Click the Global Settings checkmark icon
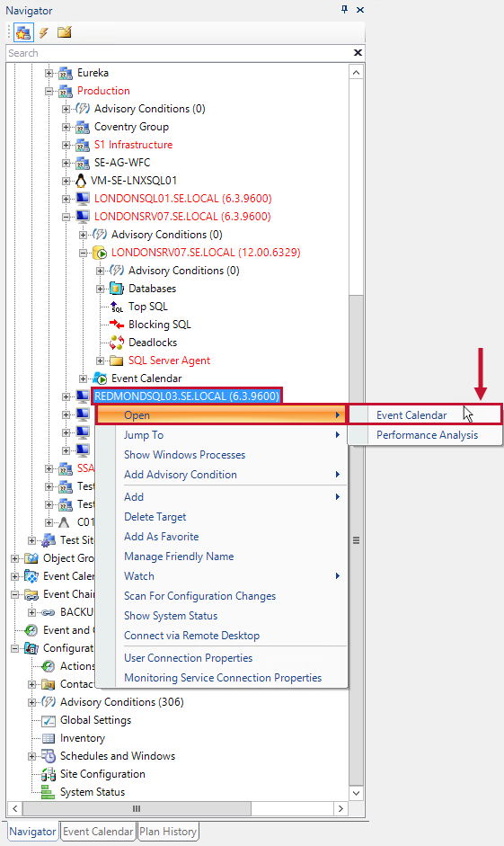 pos(49,720)
